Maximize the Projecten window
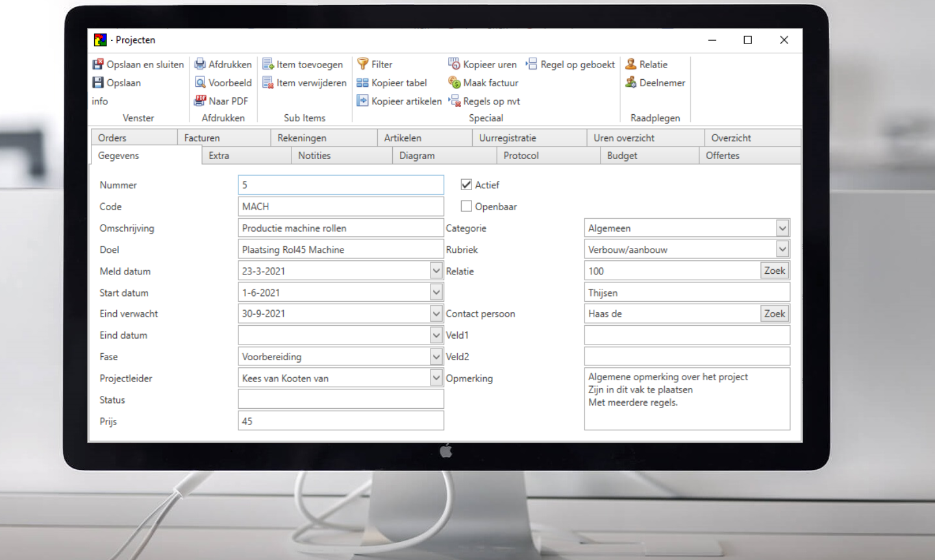 point(748,40)
